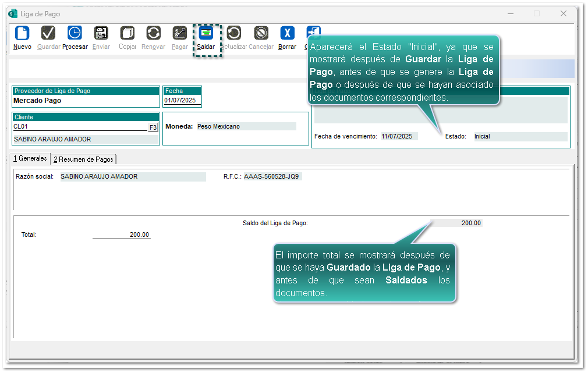This screenshot has width=588, height=373.
Task: Click the Nuevo toolbar icon
Action: tap(22, 34)
